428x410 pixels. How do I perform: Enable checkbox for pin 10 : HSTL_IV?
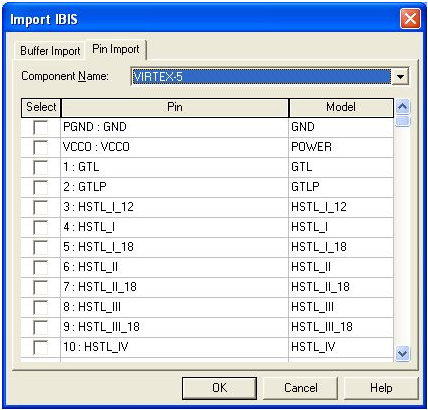(x=41, y=347)
